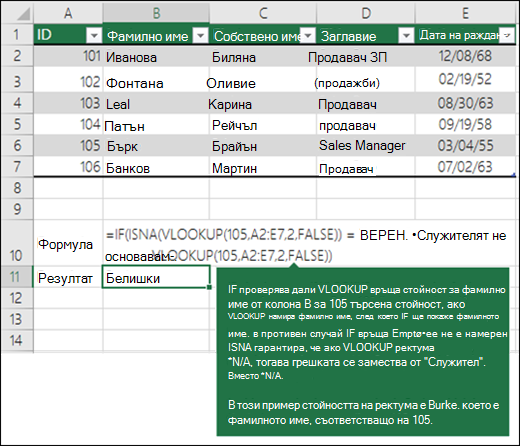Select row 14 header
The image size is (520, 446).
pos(17,340)
